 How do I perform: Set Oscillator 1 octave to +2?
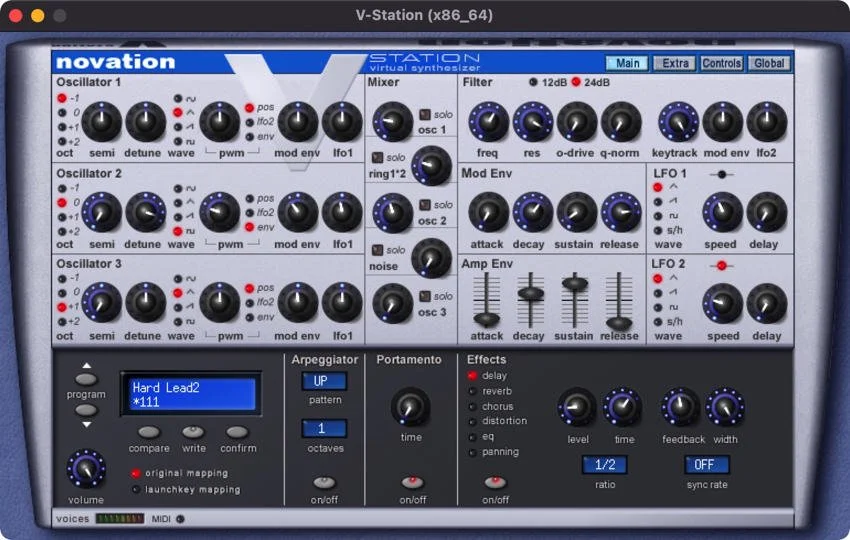pyautogui.click(x=62, y=142)
